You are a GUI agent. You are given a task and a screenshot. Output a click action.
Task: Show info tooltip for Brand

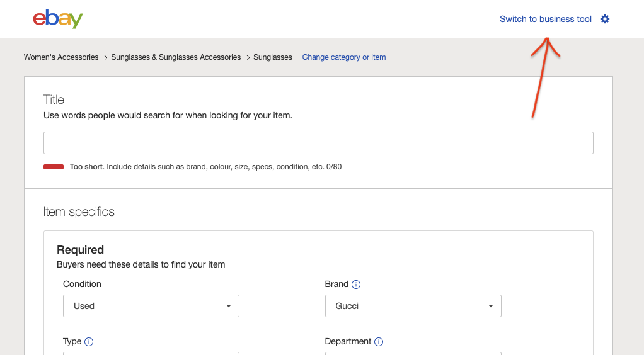point(356,285)
